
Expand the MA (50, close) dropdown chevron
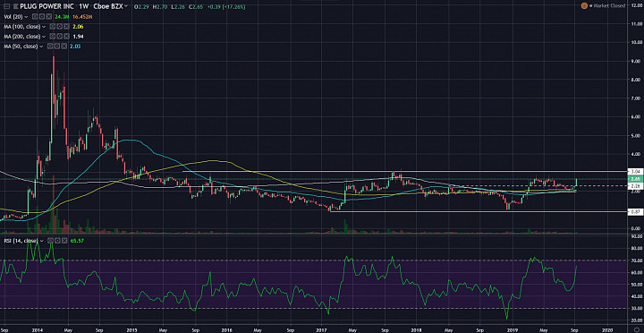(x=41, y=47)
